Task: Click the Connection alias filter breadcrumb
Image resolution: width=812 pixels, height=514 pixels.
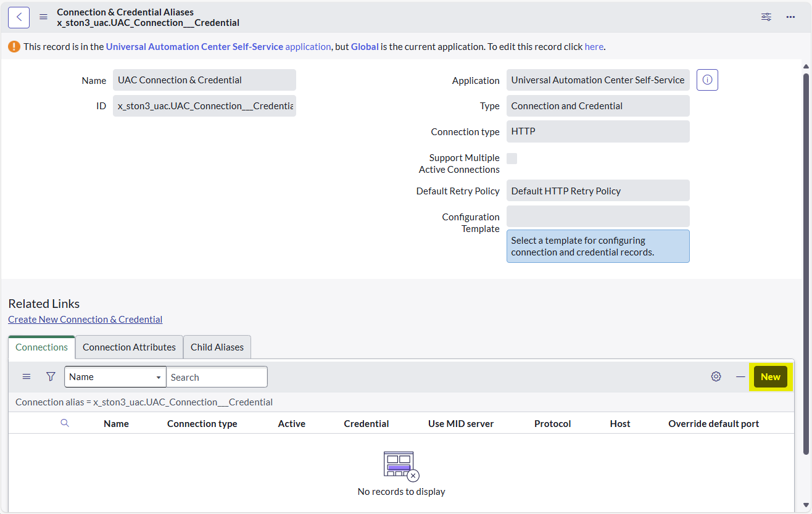Action: pos(144,402)
